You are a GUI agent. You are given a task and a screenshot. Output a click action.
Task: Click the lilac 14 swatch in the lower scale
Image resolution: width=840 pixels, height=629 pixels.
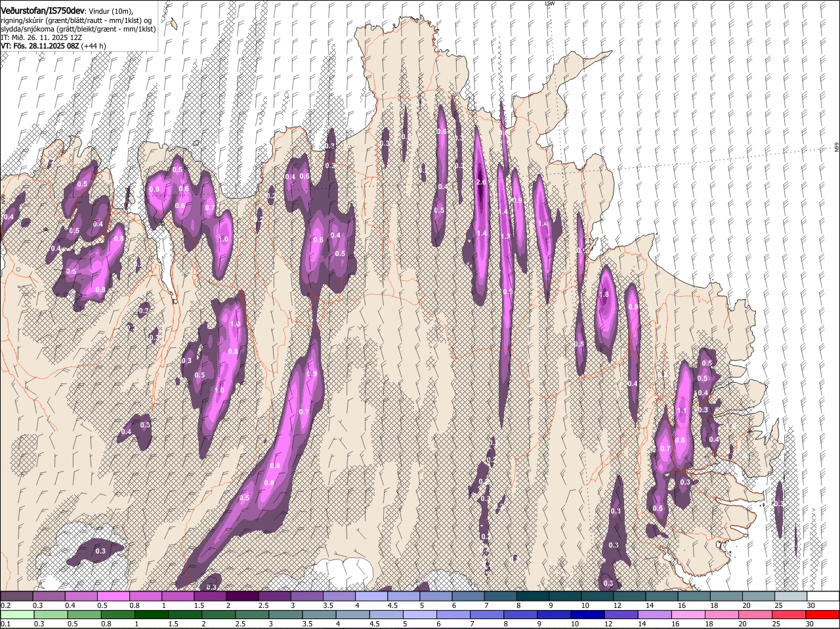point(656,615)
